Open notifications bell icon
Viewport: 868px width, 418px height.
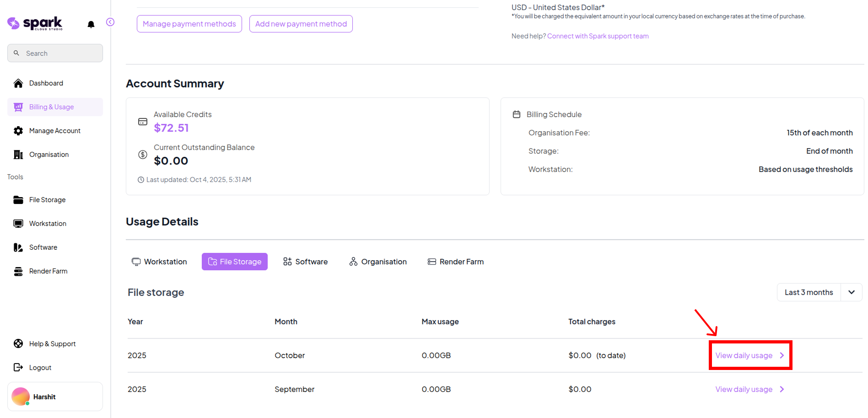(x=91, y=24)
